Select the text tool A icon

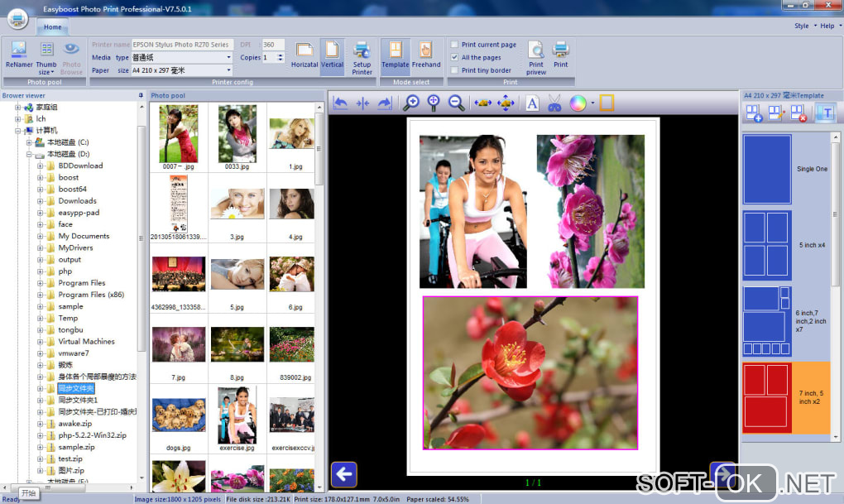[x=532, y=103]
